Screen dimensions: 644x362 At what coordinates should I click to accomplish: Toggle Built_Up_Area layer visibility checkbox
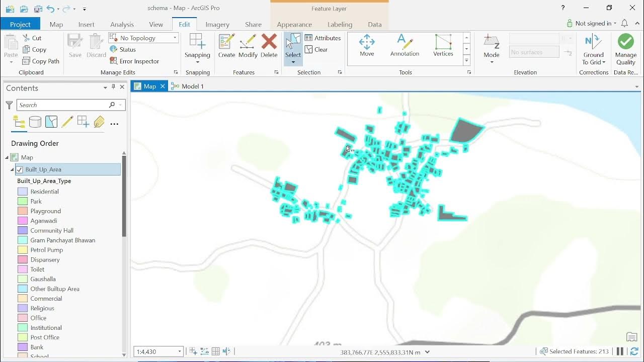click(19, 169)
